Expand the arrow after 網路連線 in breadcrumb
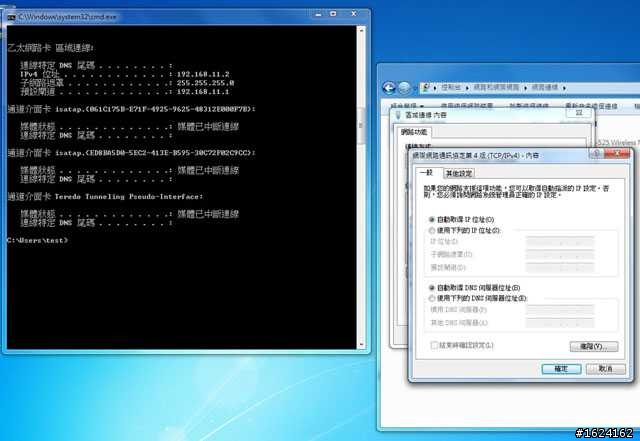The height and width of the screenshot is (441, 640). [x=564, y=88]
